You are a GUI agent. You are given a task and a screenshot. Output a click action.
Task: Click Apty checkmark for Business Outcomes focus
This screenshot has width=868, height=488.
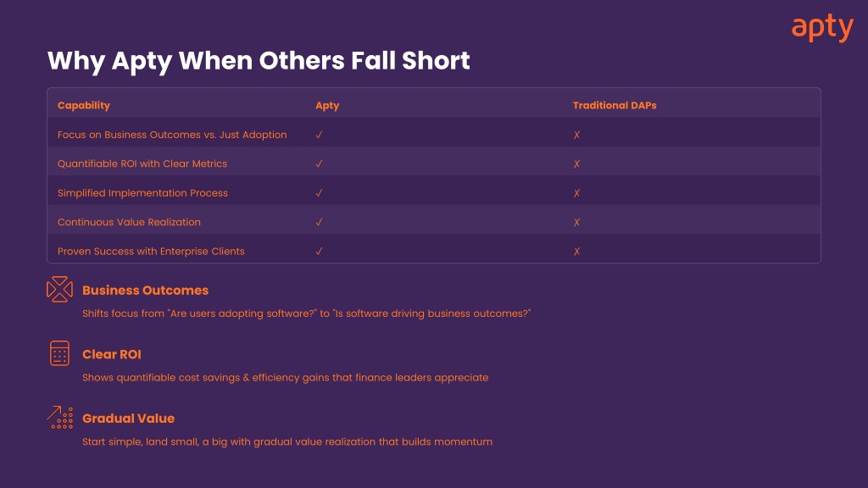tap(319, 135)
